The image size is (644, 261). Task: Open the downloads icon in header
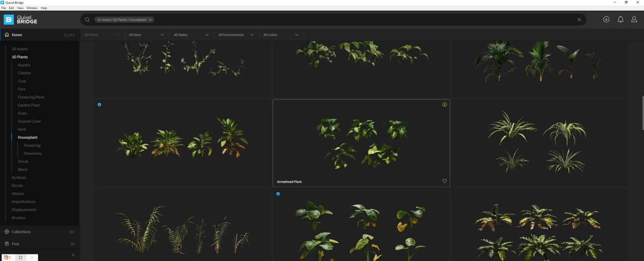tap(606, 19)
